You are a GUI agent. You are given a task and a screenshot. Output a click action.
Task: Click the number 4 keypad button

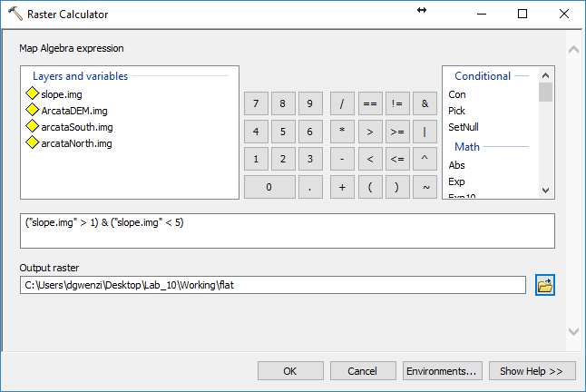coord(256,132)
